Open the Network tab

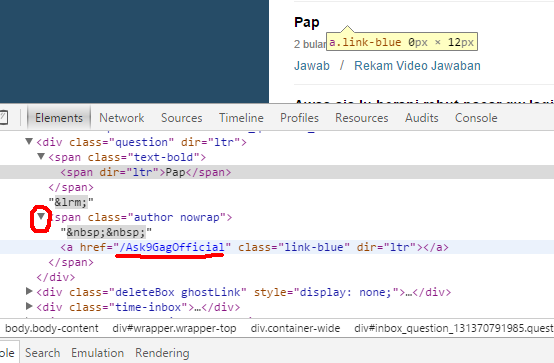pyautogui.click(x=122, y=118)
